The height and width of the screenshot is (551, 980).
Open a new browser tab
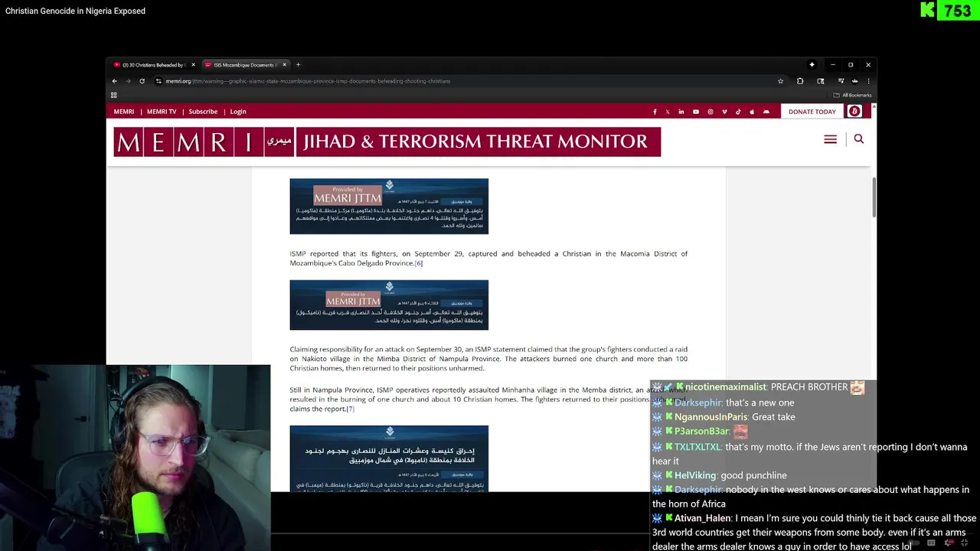[298, 65]
